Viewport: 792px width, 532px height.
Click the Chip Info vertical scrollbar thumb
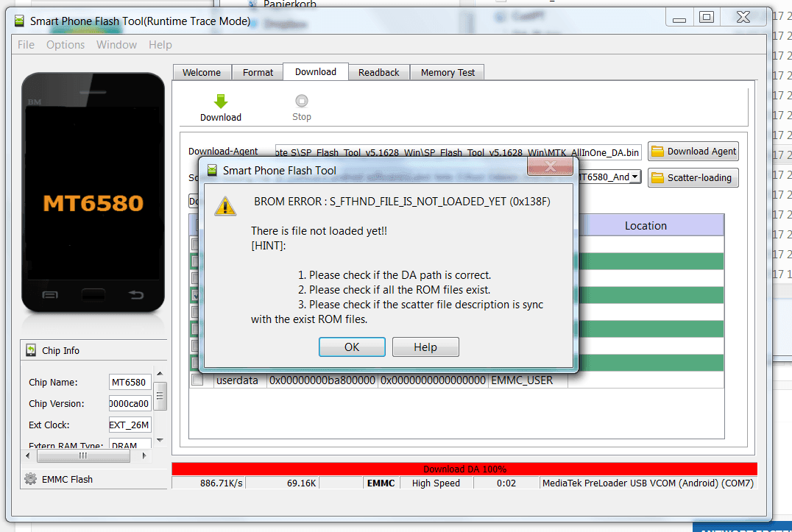click(160, 396)
